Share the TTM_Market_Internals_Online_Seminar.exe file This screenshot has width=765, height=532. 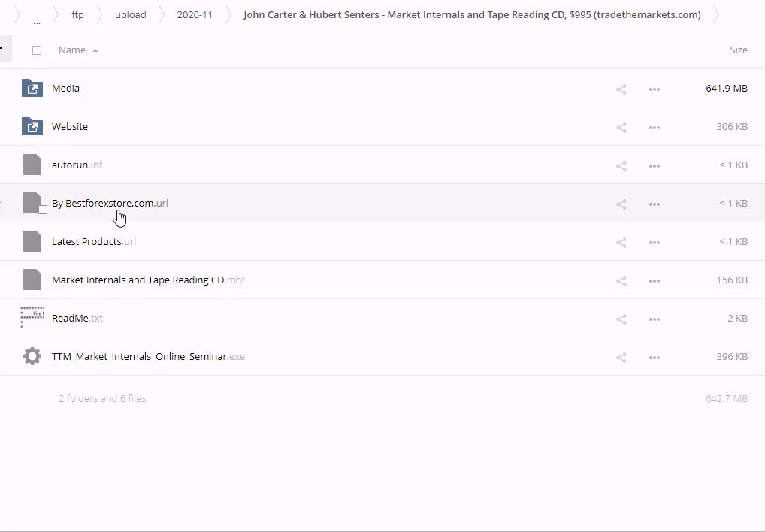click(621, 357)
